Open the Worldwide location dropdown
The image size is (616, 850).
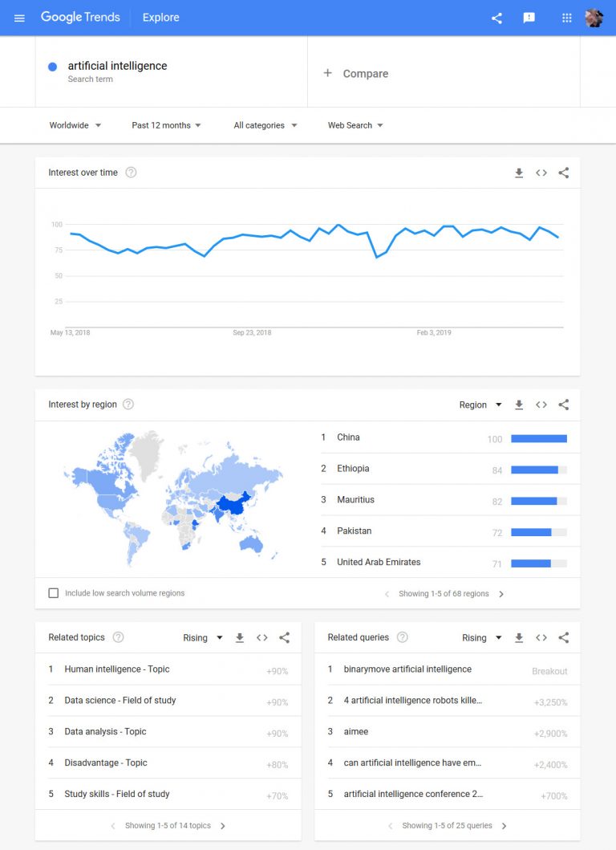pyautogui.click(x=75, y=125)
